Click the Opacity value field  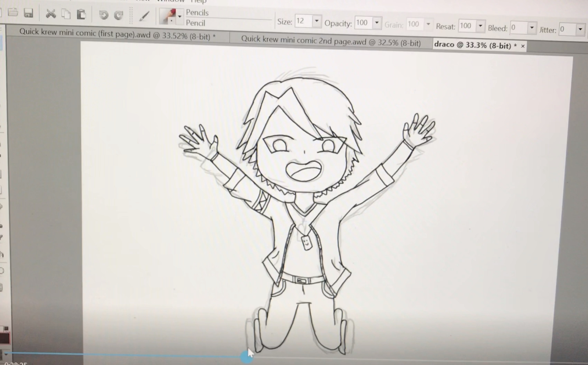coord(363,23)
